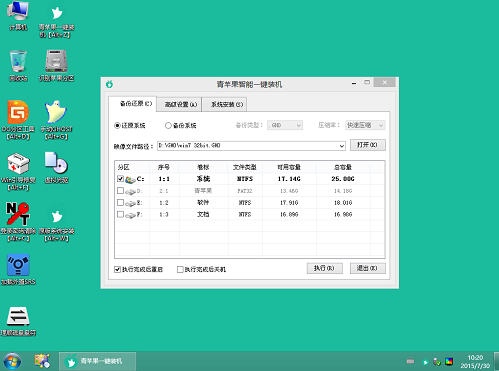Enable the 执行完成后关机 checkbox
The image size is (499, 371).
click(180, 269)
